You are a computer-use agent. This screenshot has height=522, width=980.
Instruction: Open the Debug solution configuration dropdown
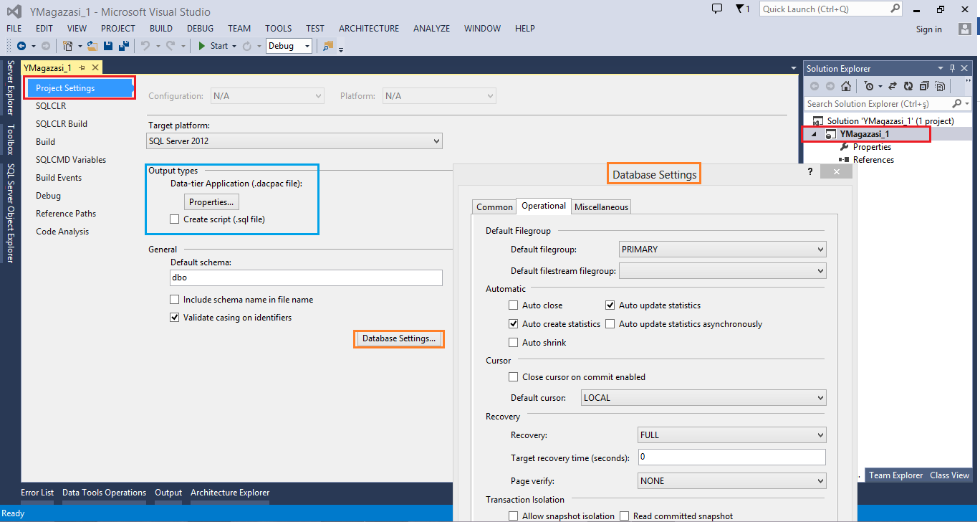pos(289,46)
